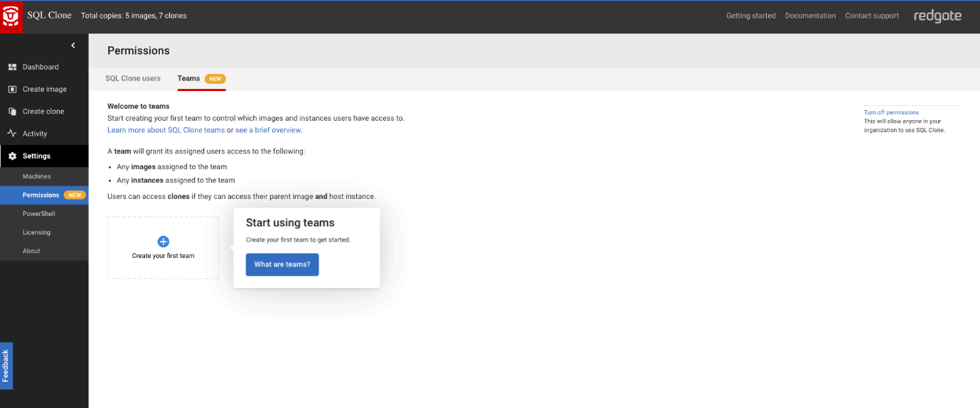Click Contact support in header

(x=872, y=16)
